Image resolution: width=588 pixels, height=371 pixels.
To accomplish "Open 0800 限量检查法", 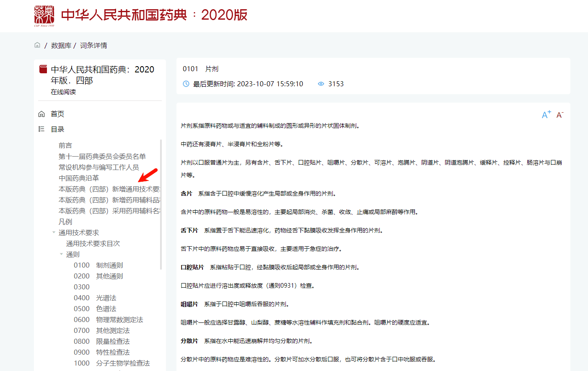I will tap(102, 341).
